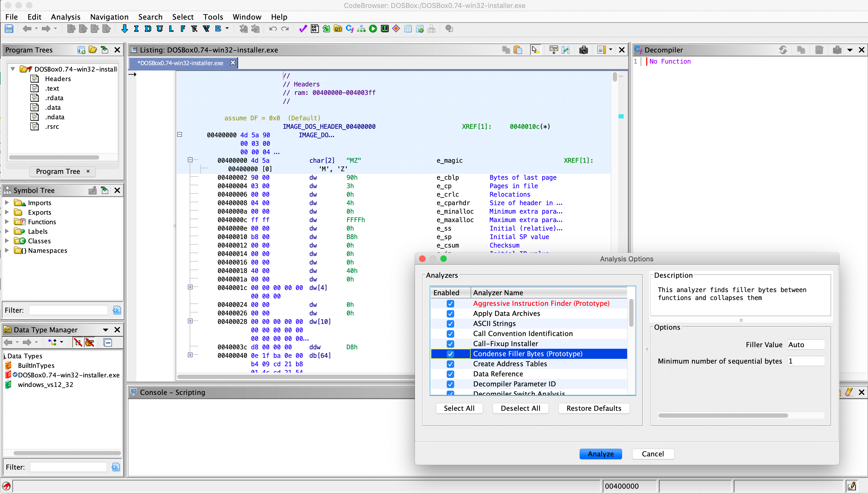The image size is (868, 494).
Task: Expand dw[4] array at 0040001c
Action: click(190, 287)
